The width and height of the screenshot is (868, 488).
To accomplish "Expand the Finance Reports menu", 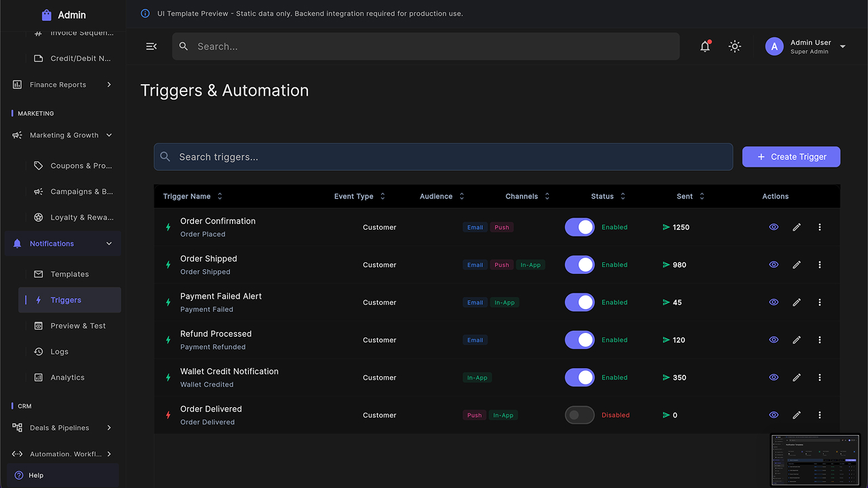I will 62,85.
